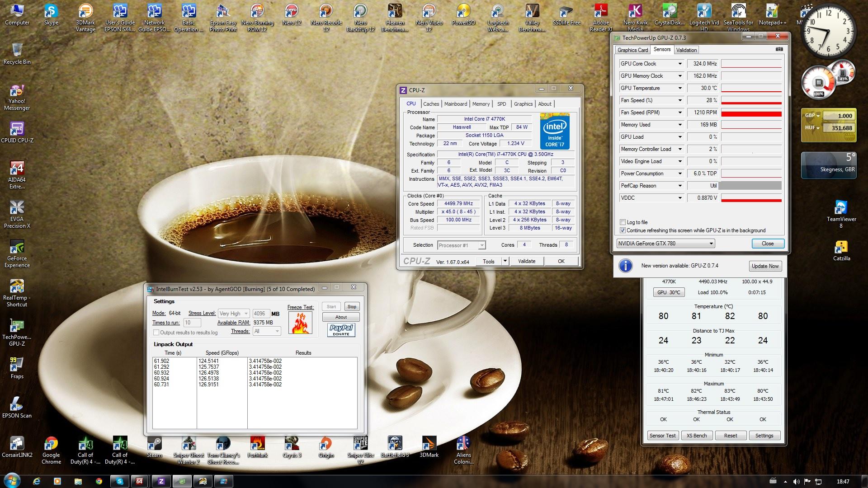868x488 pixels.
Task: Open Fraps desktop icon
Action: 17,368
